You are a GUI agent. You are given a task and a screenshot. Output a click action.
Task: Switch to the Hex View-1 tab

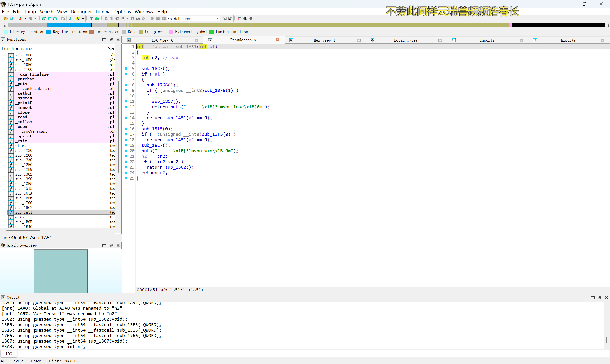click(324, 40)
